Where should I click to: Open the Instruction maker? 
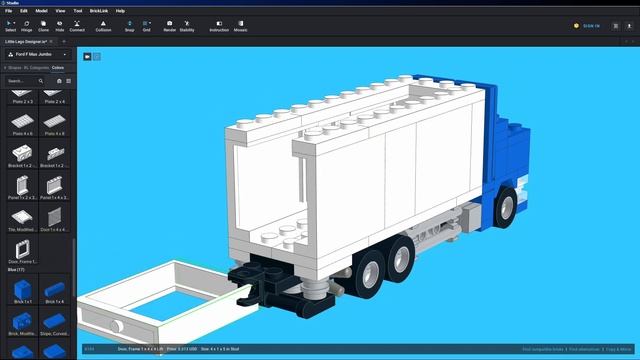pos(219,26)
